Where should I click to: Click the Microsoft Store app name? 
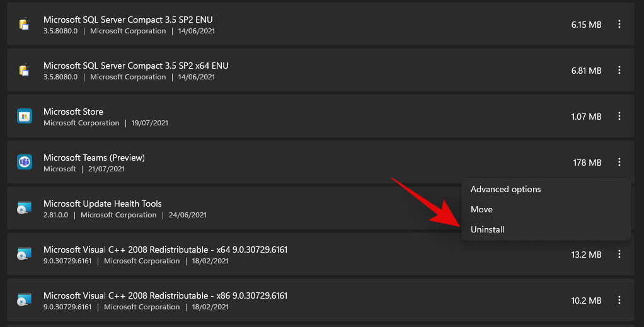click(73, 112)
